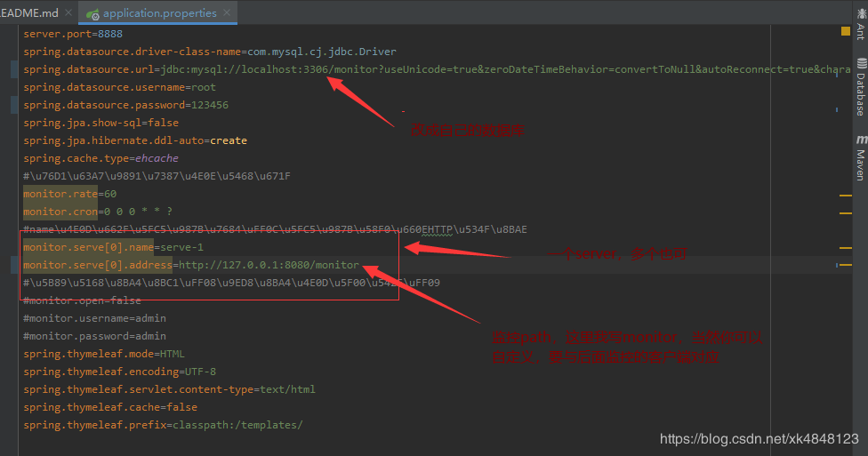Click the monitor.serve[0].address line
Screen dimensions: 868x456
(191, 265)
